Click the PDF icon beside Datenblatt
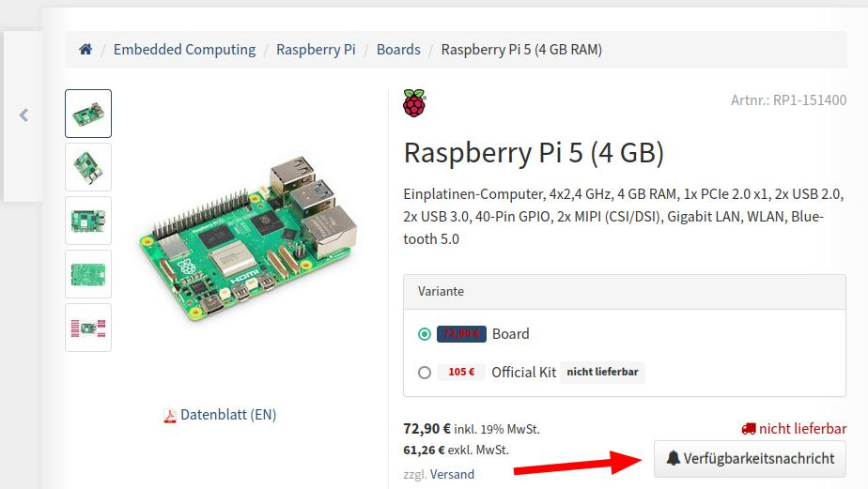This screenshot has width=868, height=489. pyautogui.click(x=170, y=416)
